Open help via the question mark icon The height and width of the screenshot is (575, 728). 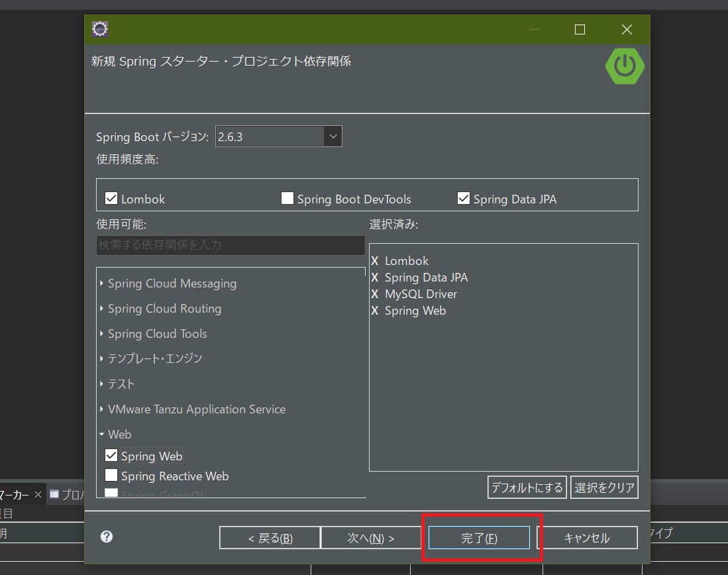tap(107, 537)
